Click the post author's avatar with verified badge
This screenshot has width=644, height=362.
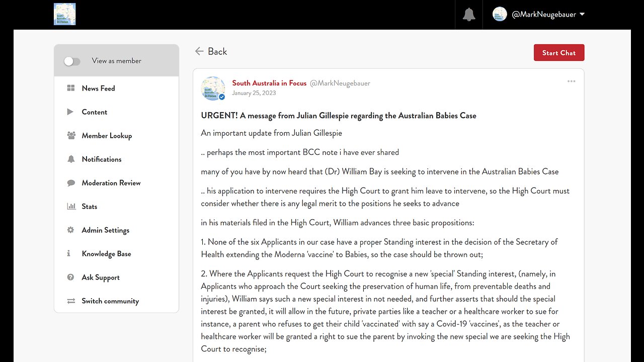pyautogui.click(x=213, y=88)
